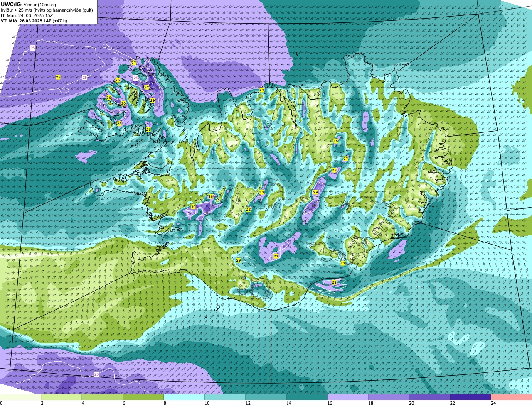
Task: Click the 0–2 m/s pale cream legend swatch
Action: (21, 397)
